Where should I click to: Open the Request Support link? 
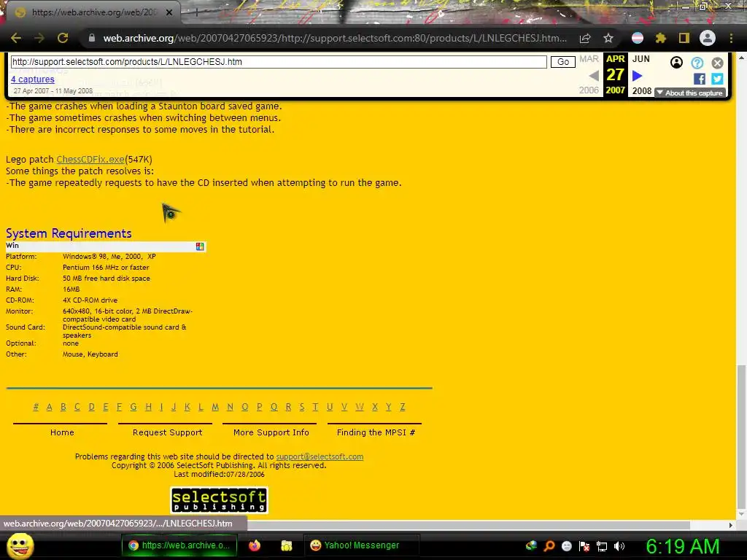click(x=167, y=432)
